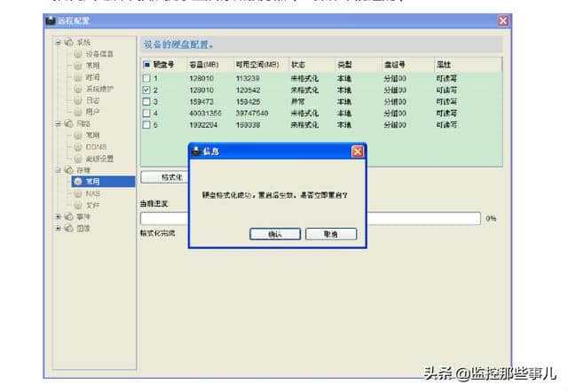Check the box for disk 3
Viewport: 568px width, 392px height.
pyautogui.click(x=146, y=102)
